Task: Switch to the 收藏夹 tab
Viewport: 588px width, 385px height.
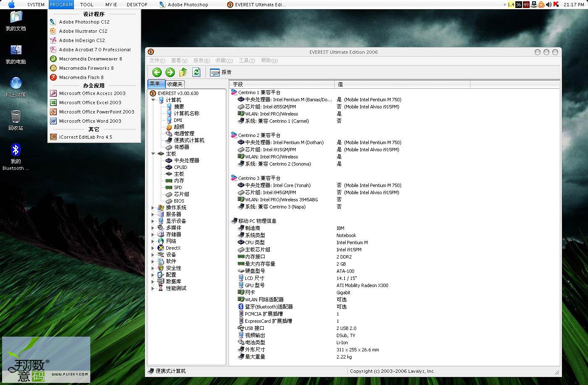Action: pyautogui.click(x=175, y=84)
